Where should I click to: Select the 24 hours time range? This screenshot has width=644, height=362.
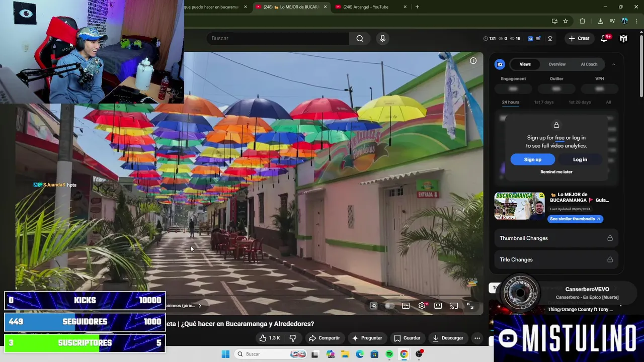[510, 102]
